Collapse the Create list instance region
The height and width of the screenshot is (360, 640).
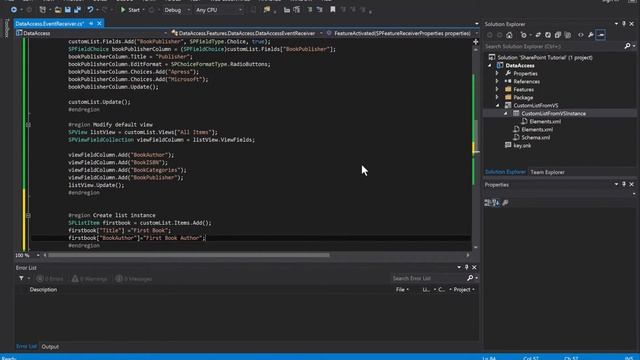[28, 215]
